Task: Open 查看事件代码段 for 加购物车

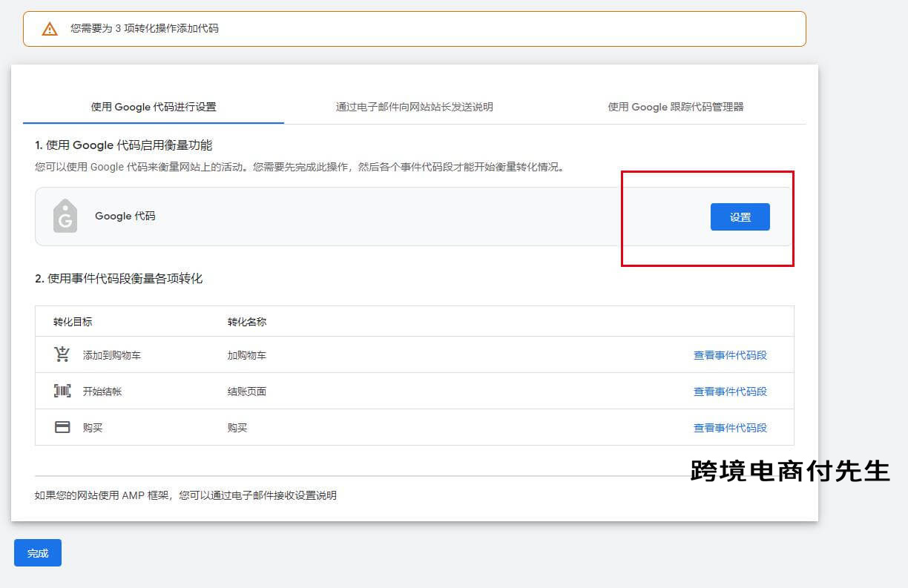Action: point(731,354)
